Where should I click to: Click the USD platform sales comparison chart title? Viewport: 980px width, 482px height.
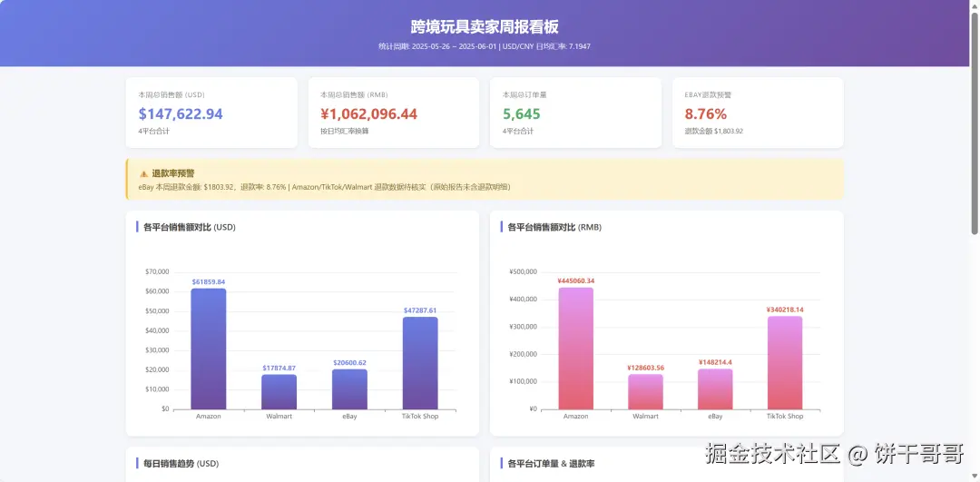(190, 227)
